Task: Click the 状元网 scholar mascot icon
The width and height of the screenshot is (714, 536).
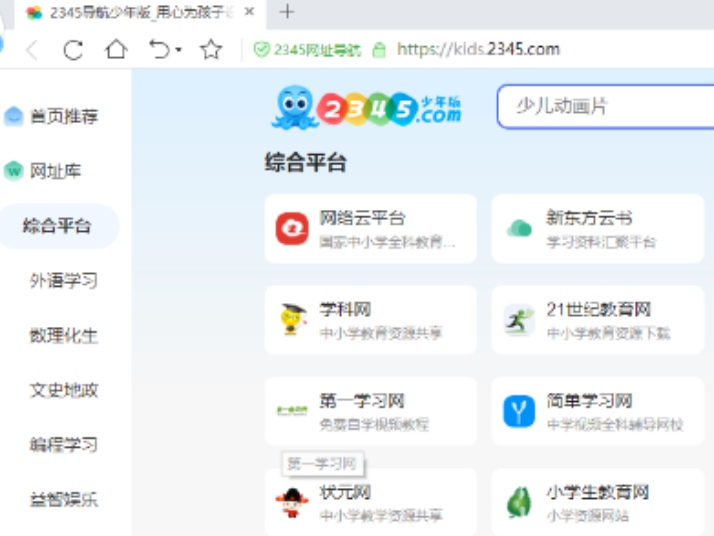Action: [x=292, y=503]
